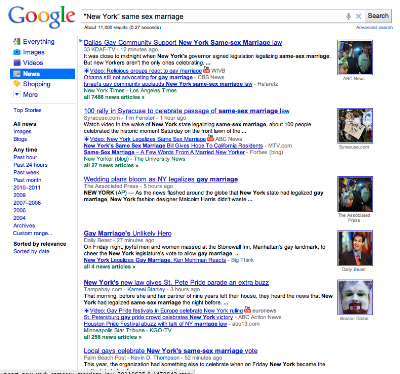Viewport: 400px width, 374px height.
Task: Open all 4 news articles link
Action: click(x=109, y=267)
